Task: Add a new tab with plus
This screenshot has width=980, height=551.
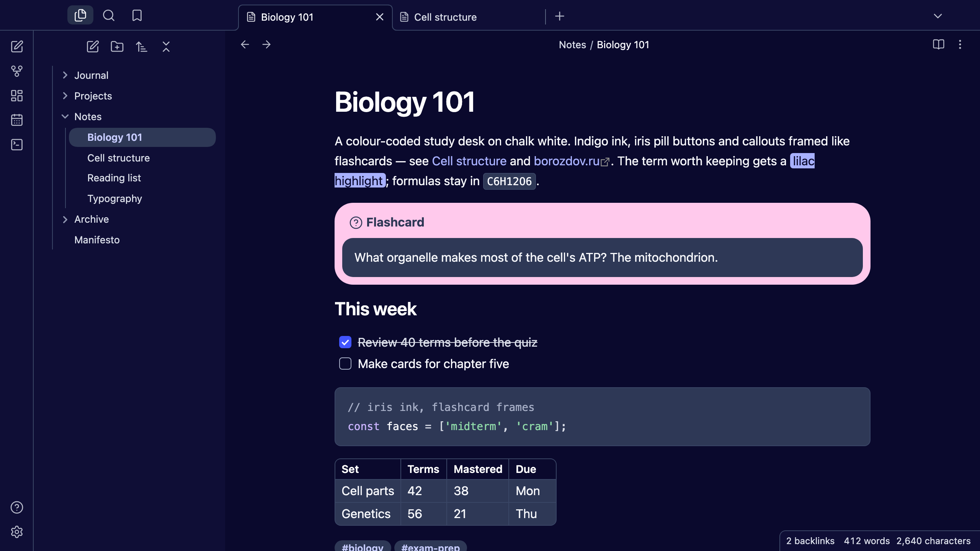Action: [x=560, y=16]
